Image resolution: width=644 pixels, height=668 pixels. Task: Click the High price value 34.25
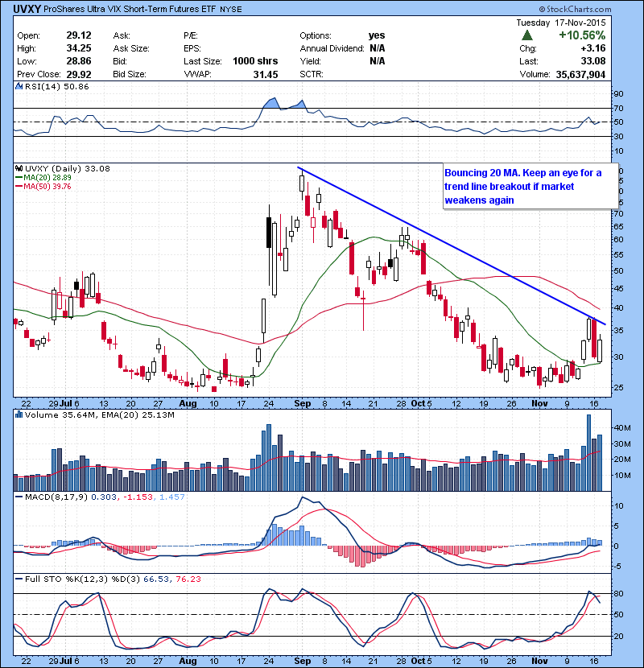pos(79,48)
